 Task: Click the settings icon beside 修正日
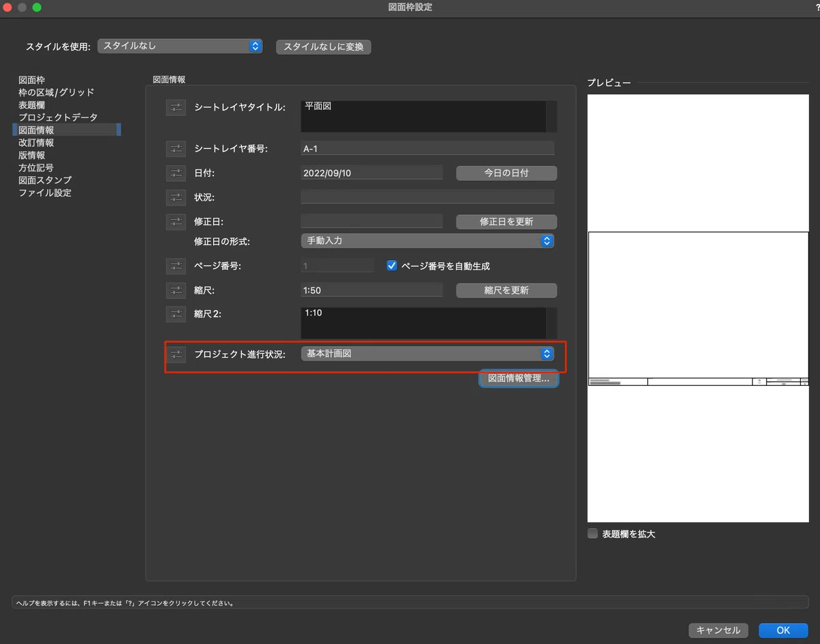(x=176, y=222)
